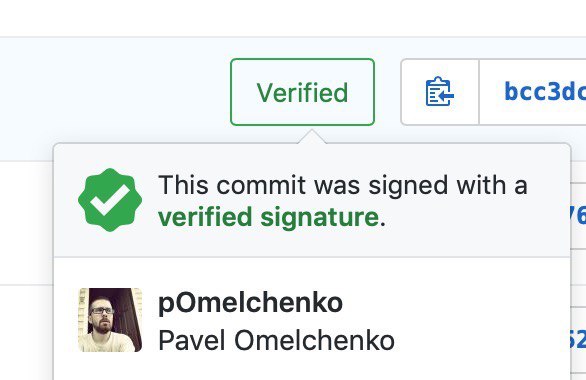The height and width of the screenshot is (380, 586).
Task: Click the bearded man's face in the avatar
Action: pyautogui.click(x=101, y=316)
